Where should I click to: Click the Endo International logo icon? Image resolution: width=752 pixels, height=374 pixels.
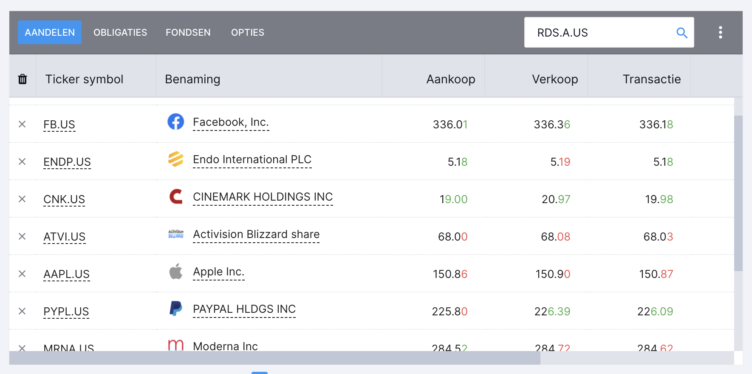click(176, 159)
